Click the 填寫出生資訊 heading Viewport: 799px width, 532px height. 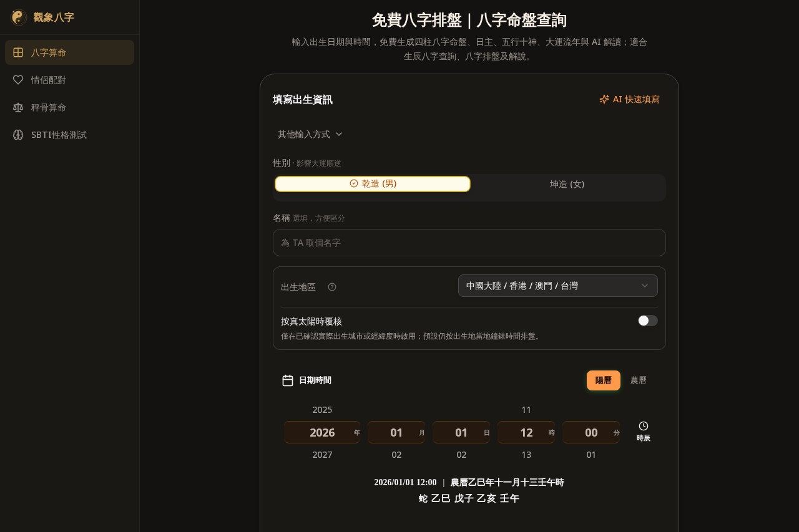coord(303,100)
